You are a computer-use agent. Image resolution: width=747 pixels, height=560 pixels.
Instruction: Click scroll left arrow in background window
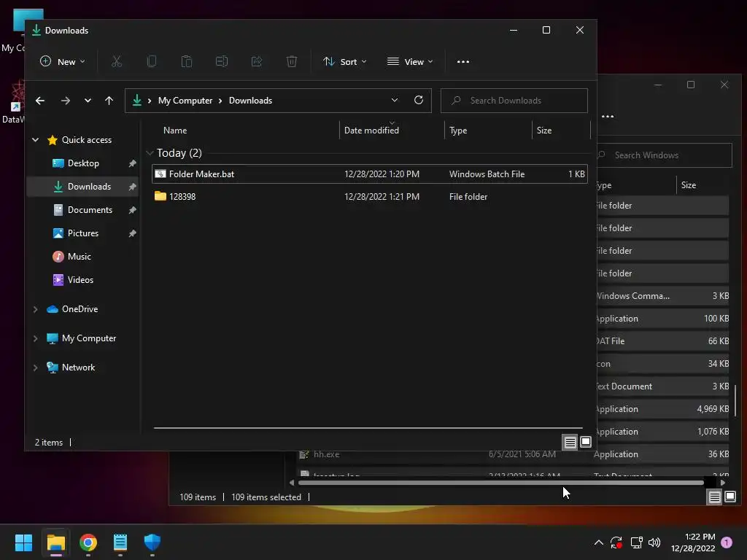point(292,483)
